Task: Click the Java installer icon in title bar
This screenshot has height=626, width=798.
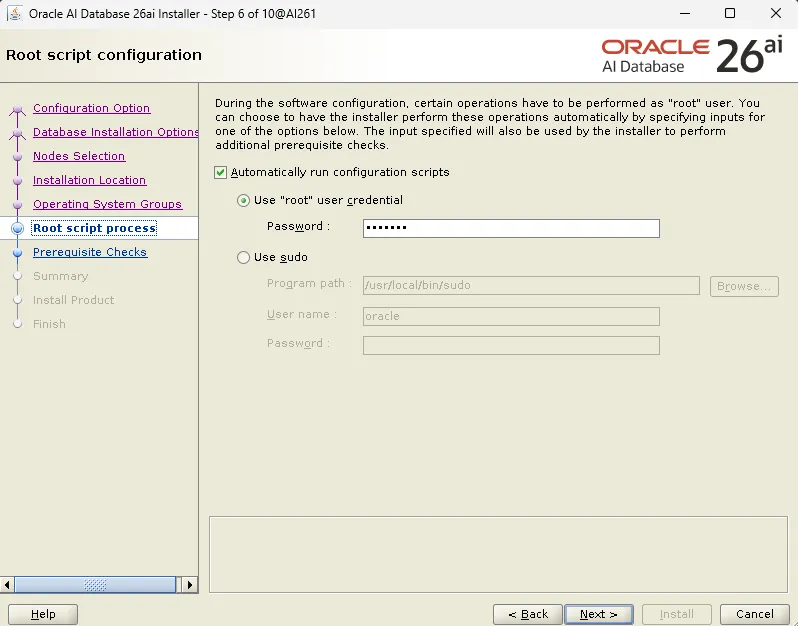Action: click(15, 13)
